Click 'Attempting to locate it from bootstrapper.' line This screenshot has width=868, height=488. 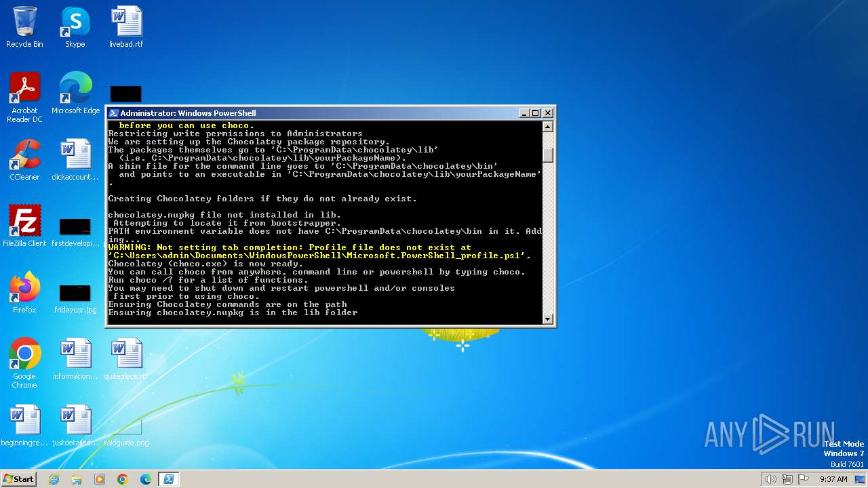(x=227, y=223)
